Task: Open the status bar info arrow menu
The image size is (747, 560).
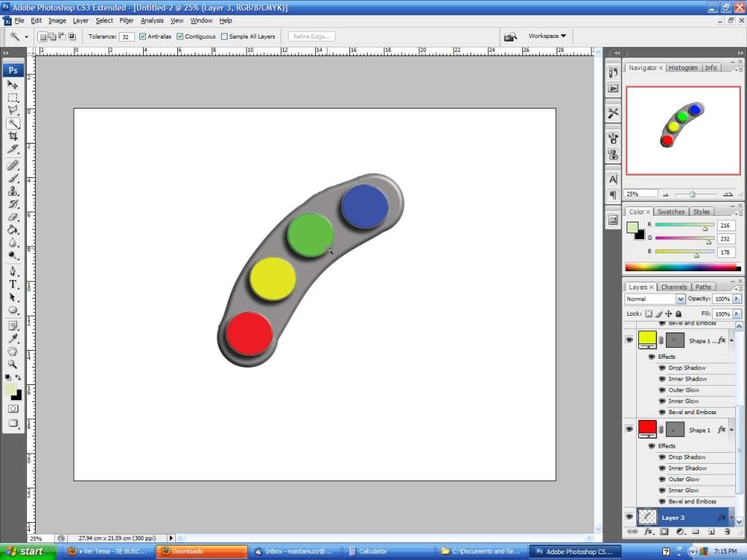Action: [x=171, y=538]
